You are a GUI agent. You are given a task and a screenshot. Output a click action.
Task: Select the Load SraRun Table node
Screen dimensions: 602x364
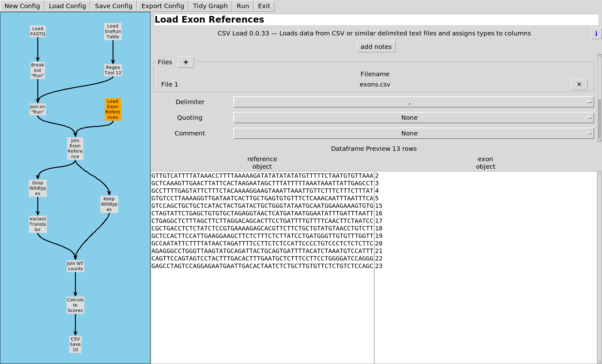(113, 31)
